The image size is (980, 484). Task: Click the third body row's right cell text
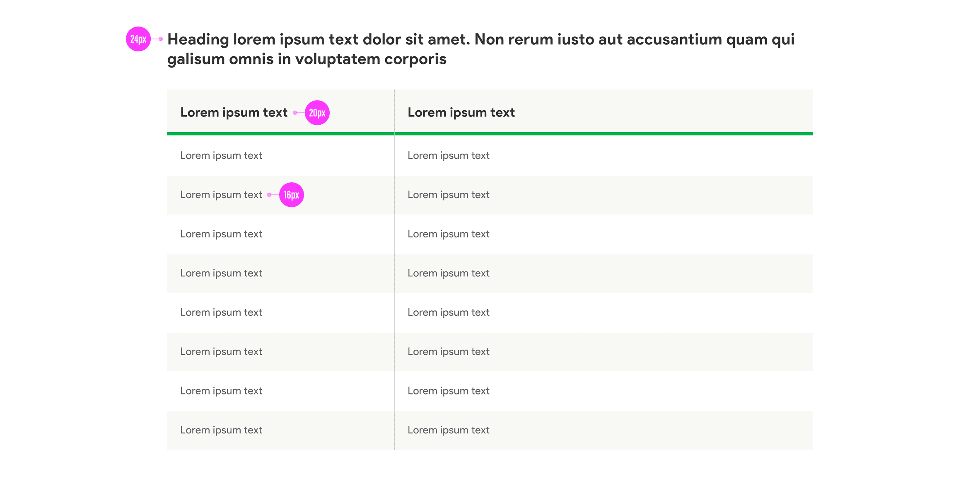448,234
